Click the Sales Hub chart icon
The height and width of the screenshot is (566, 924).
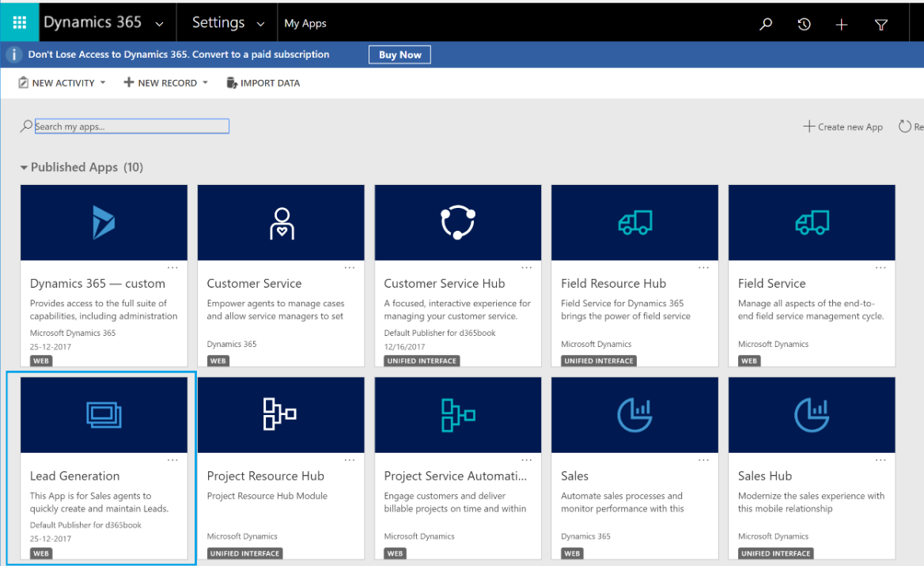tap(812, 415)
